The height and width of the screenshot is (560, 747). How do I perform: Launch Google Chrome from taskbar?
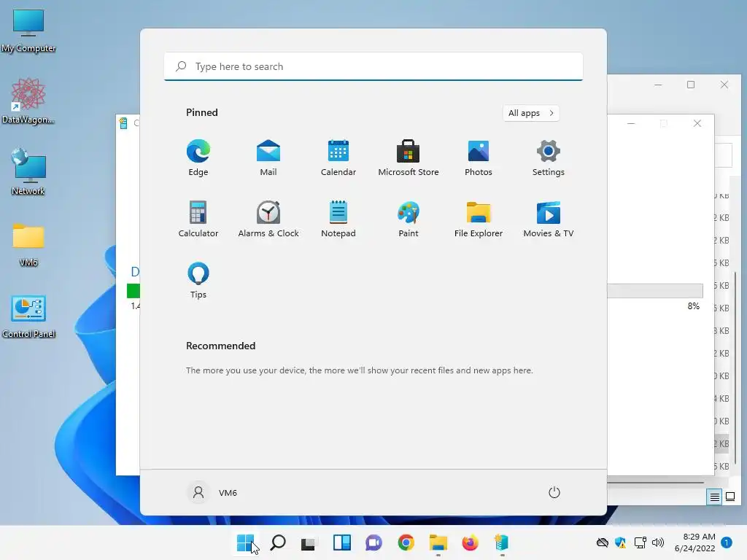(x=406, y=542)
